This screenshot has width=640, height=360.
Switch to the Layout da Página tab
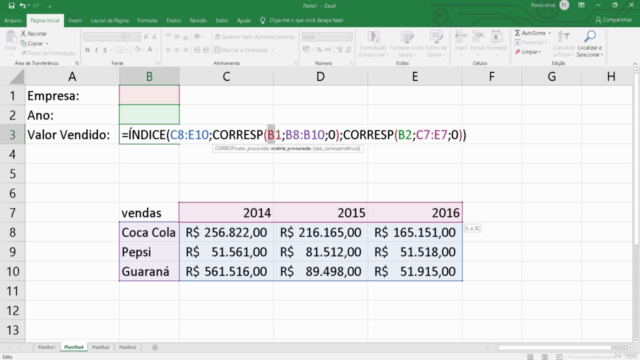[x=109, y=20]
